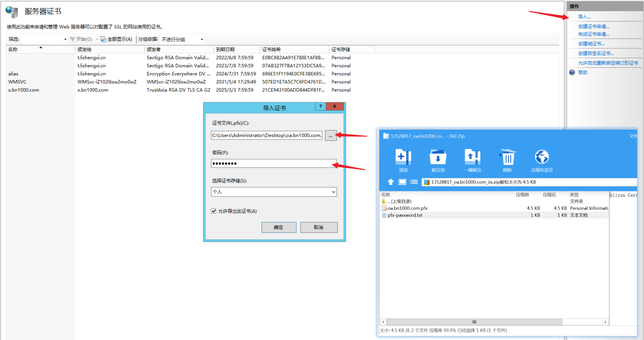The width and height of the screenshot is (644, 340).
Task: Click the Certificate Store (证书存储) column header
Action: pyautogui.click(x=352, y=50)
